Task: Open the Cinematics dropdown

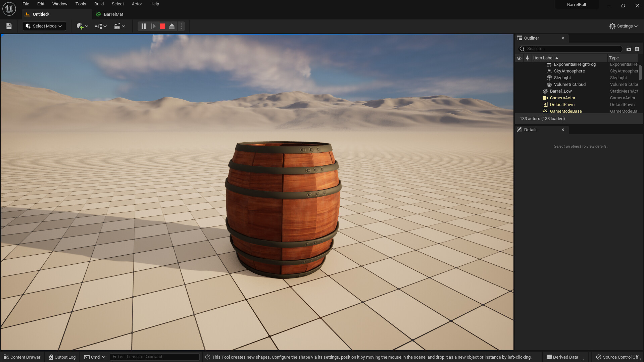Action: [119, 26]
